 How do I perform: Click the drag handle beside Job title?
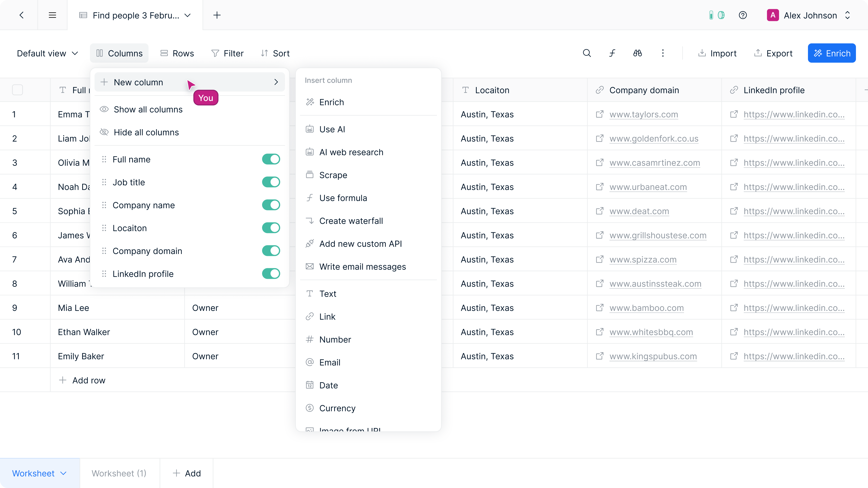coord(104,182)
